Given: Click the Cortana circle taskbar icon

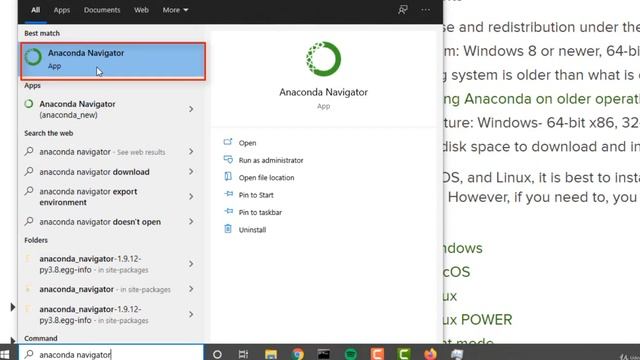Looking at the screenshot, I should 217,354.
